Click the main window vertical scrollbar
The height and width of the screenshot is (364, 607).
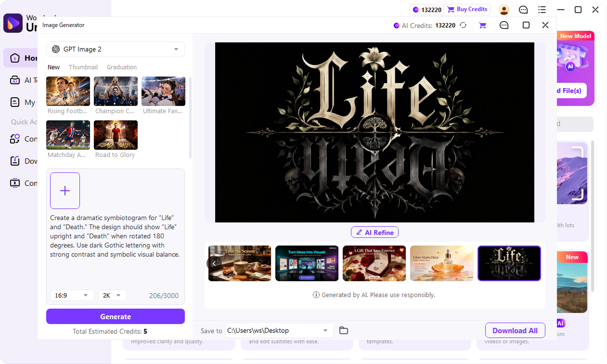point(593,216)
